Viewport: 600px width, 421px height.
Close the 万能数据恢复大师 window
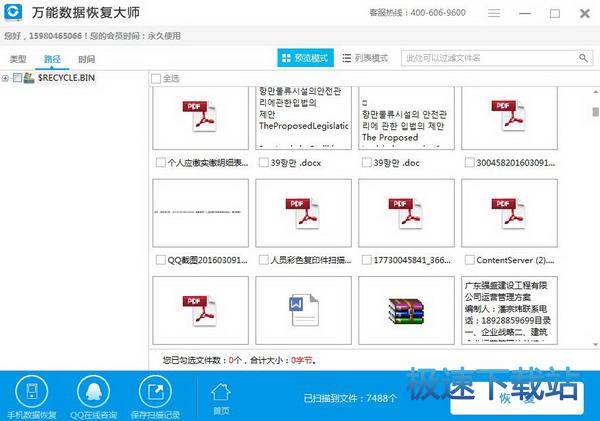tap(585, 14)
